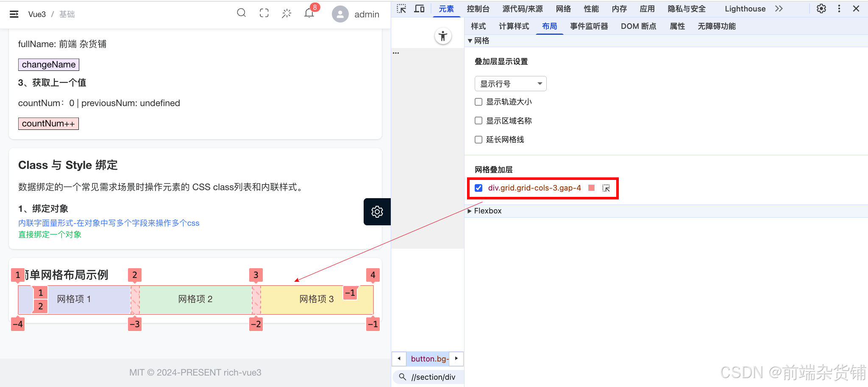The width and height of the screenshot is (868, 387).
Task: Open the 显示行号 dropdown
Action: pyautogui.click(x=510, y=84)
